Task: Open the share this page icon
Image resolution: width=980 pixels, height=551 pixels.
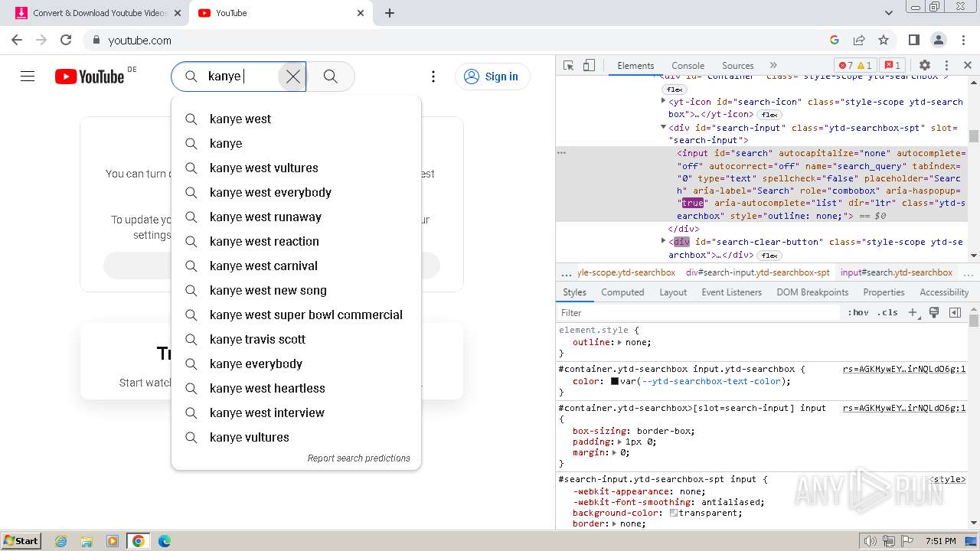Action: pyautogui.click(x=859, y=40)
